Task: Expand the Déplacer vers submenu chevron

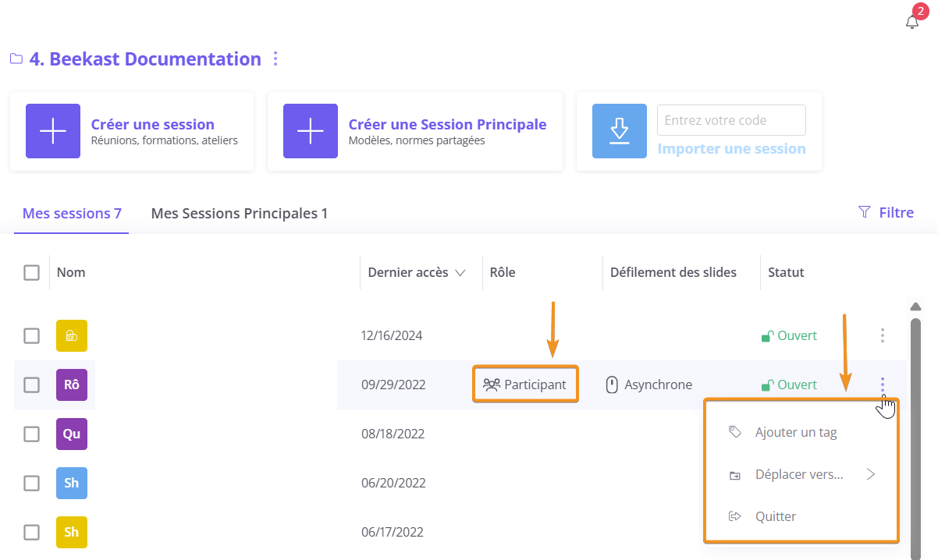Action: coord(871,474)
